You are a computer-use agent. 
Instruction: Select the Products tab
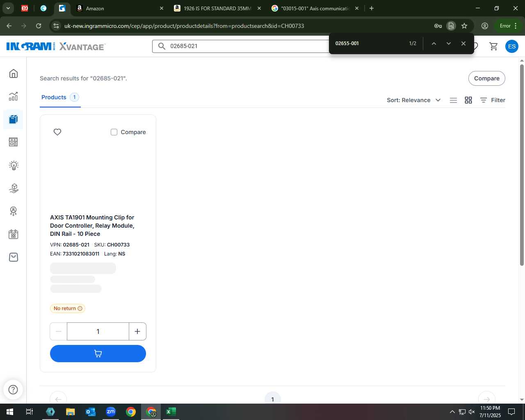coord(60,97)
